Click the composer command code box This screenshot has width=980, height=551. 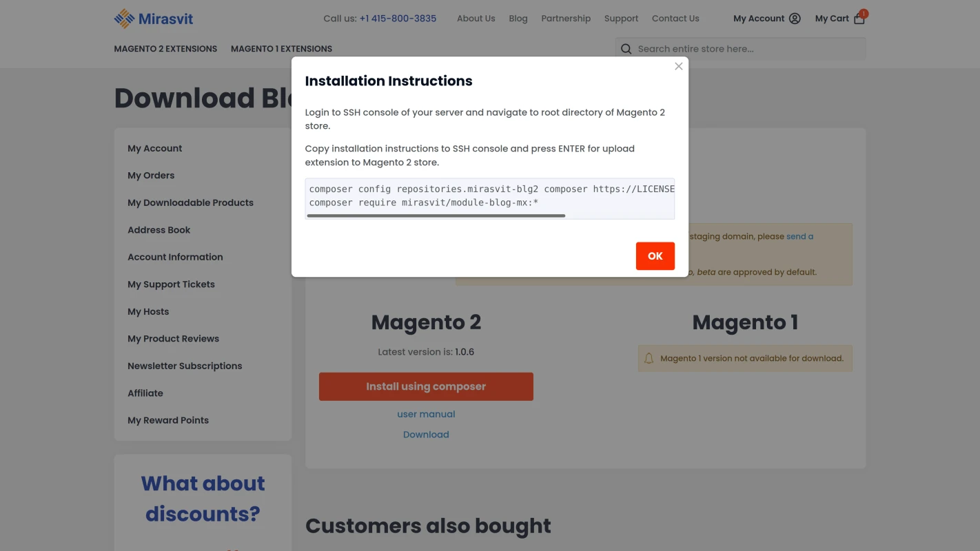point(489,198)
